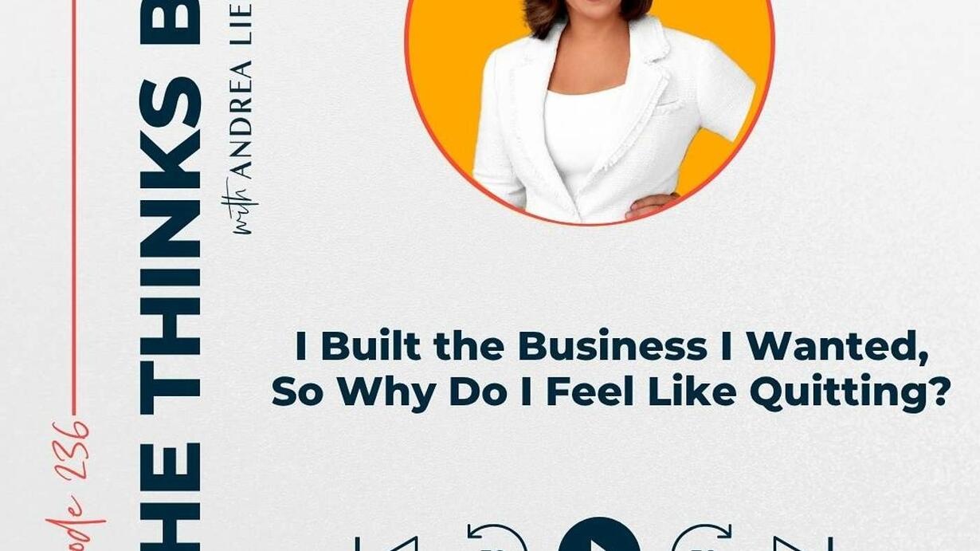Click the vertical 'THINKS' podcast title word

(x=171, y=246)
